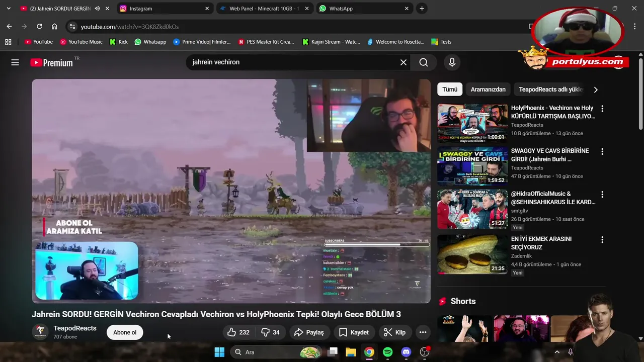Image resolution: width=644 pixels, height=362 pixels.
Task: Open Paylaş share dialog
Action: click(309, 332)
